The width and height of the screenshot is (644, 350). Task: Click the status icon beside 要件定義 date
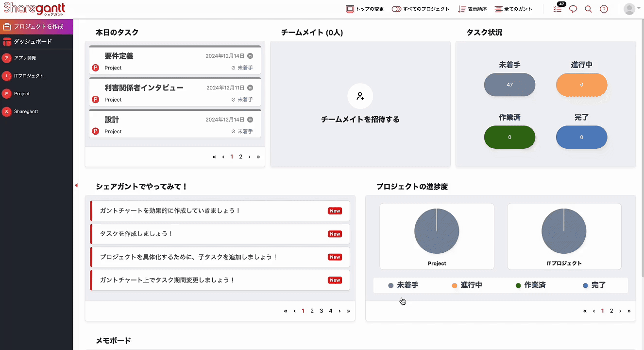pyautogui.click(x=250, y=56)
